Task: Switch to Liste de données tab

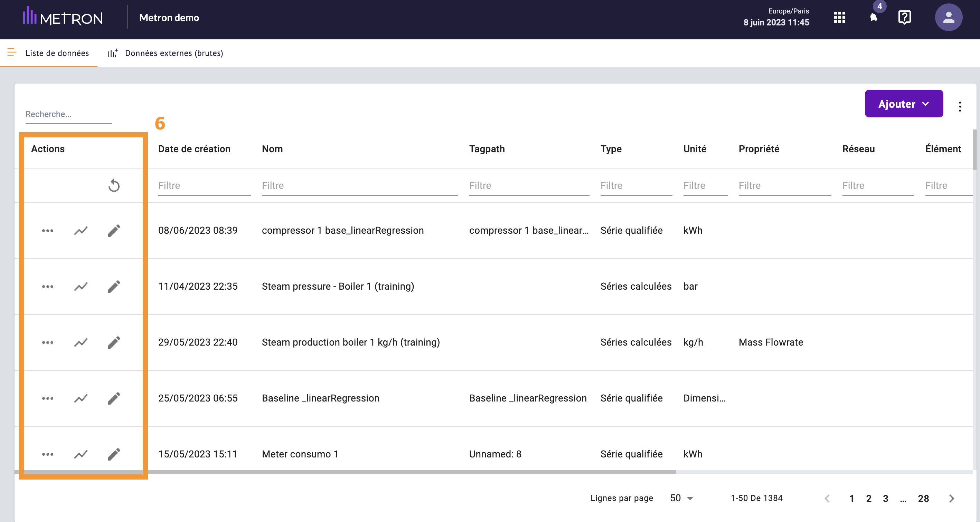Action: point(49,53)
